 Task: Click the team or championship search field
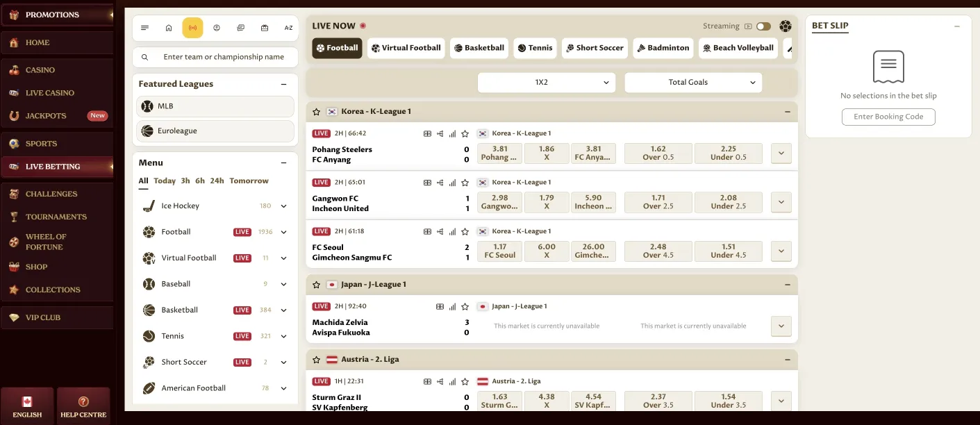tap(215, 57)
